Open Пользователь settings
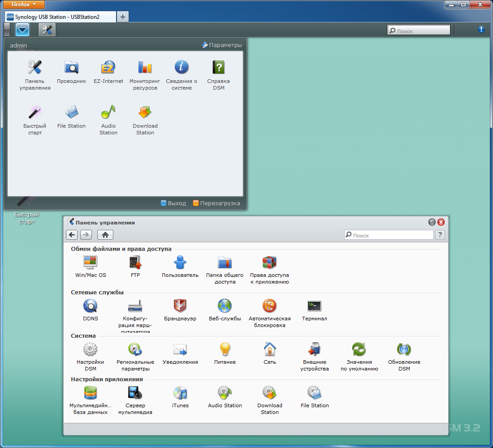Screen dimensions: 493x448 [180, 266]
